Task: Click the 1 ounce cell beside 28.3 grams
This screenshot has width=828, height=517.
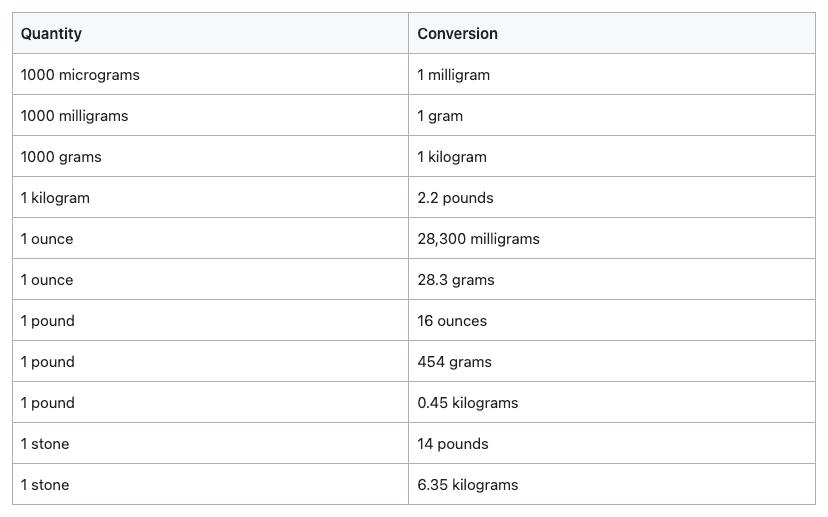Action: tap(210, 279)
